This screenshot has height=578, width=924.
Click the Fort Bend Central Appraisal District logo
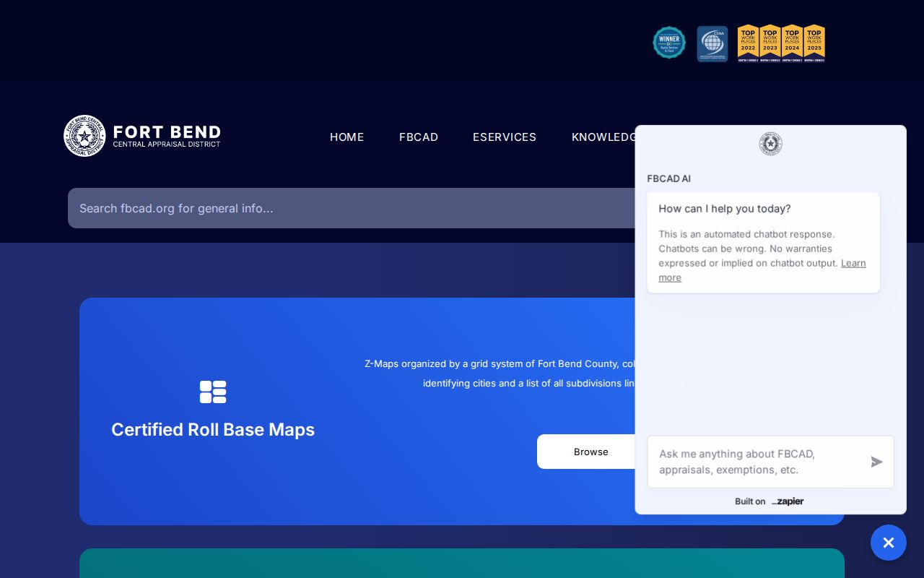click(142, 136)
